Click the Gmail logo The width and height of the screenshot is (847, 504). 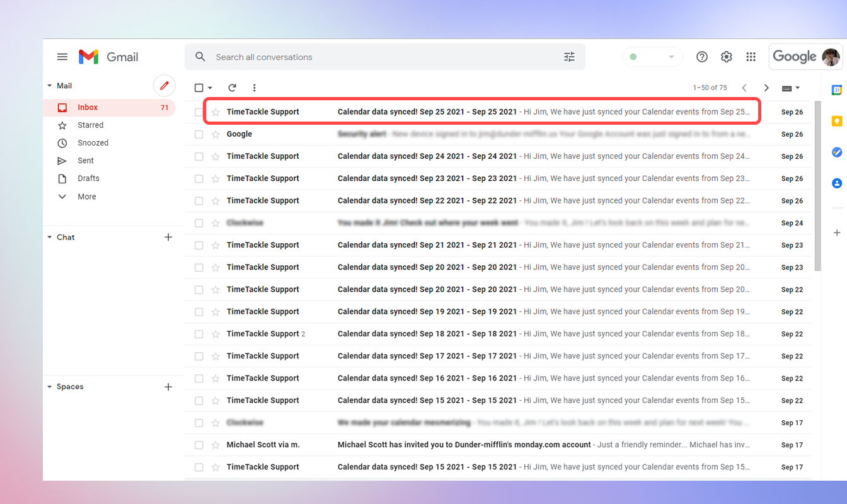108,57
